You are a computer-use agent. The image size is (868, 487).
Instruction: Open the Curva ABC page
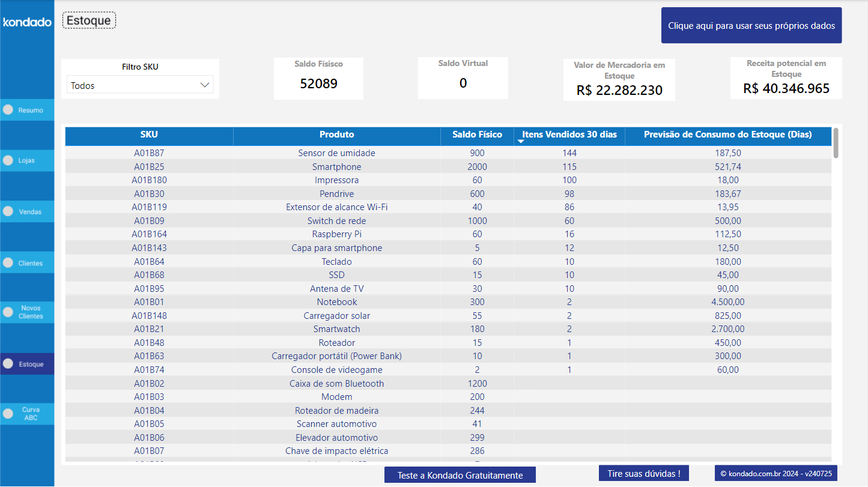(27, 413)
